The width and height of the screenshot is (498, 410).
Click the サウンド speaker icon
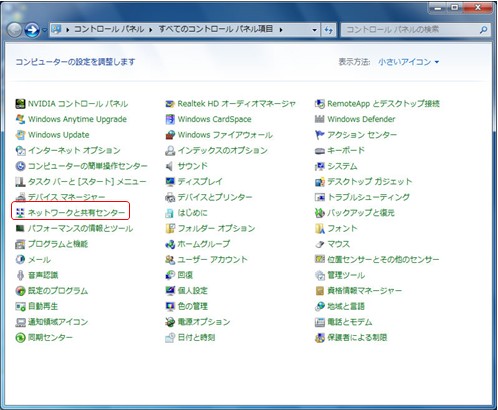(170, 166)
